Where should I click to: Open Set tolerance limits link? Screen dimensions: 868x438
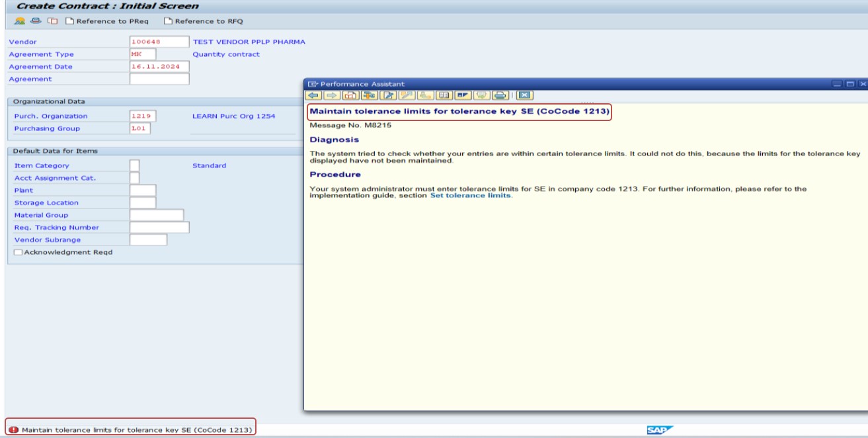[x=470, y=196]
